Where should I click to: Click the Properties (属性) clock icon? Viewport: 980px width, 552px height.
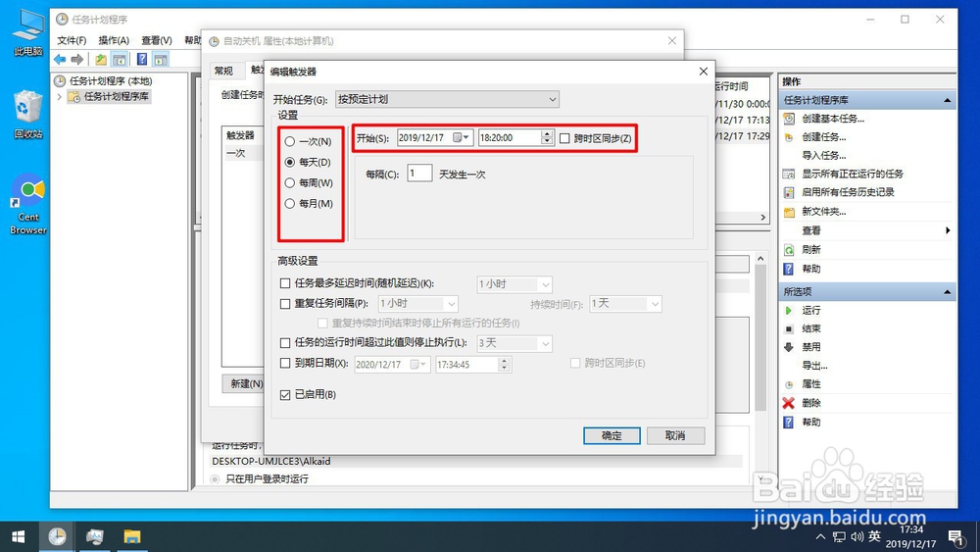[x=789, y=384]
